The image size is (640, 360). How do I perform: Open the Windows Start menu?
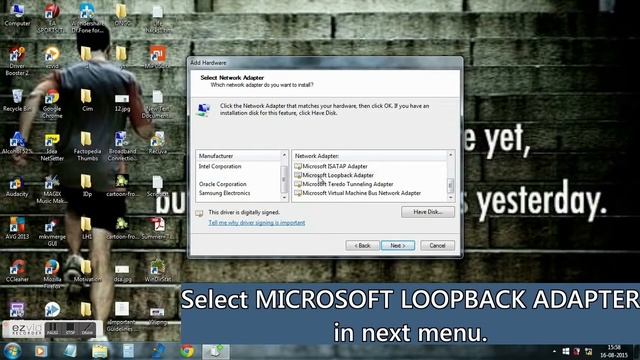[x=12, y=351]
